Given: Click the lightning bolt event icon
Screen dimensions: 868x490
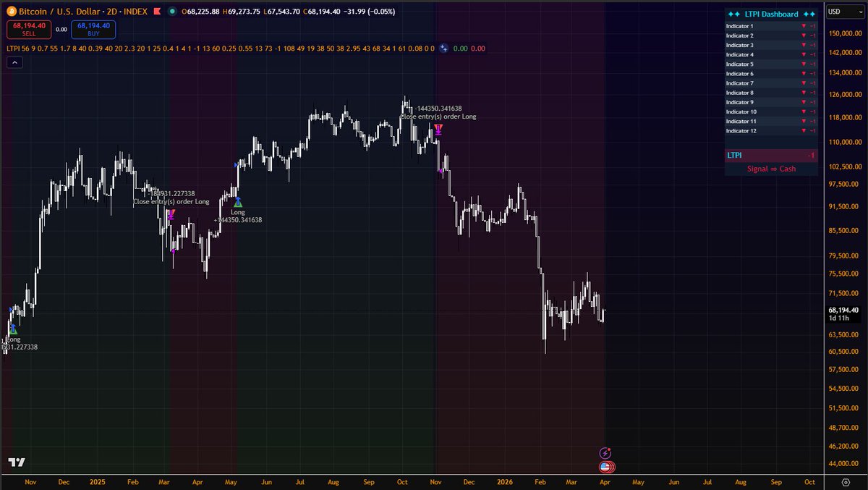Looking at the screenshot, I should [x=606, y=452].
